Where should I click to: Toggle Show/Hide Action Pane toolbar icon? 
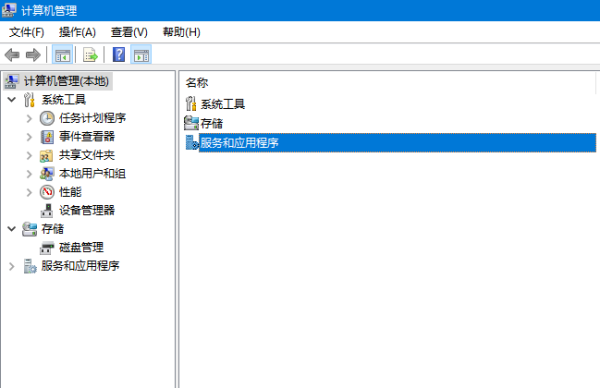(141, 55)
